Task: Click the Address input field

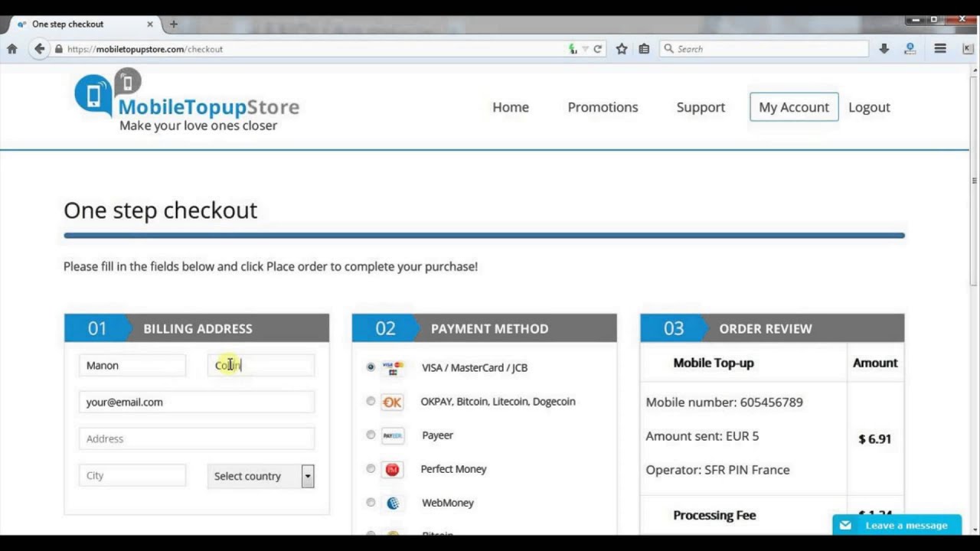Action: 197,439
